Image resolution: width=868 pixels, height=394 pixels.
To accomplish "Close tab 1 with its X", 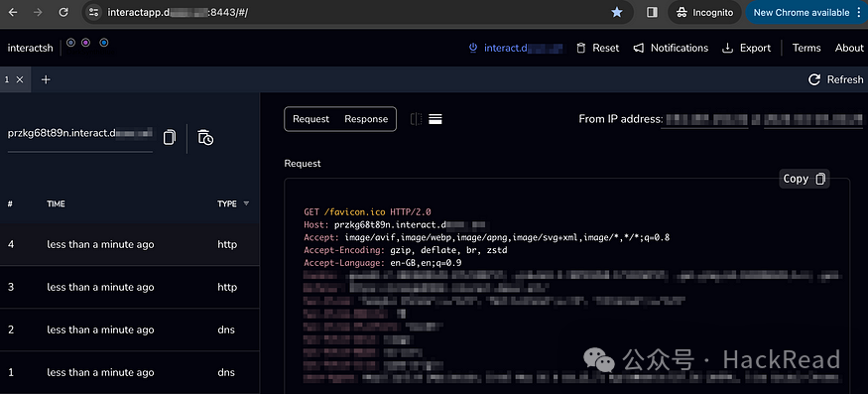I will coord(20,79).
